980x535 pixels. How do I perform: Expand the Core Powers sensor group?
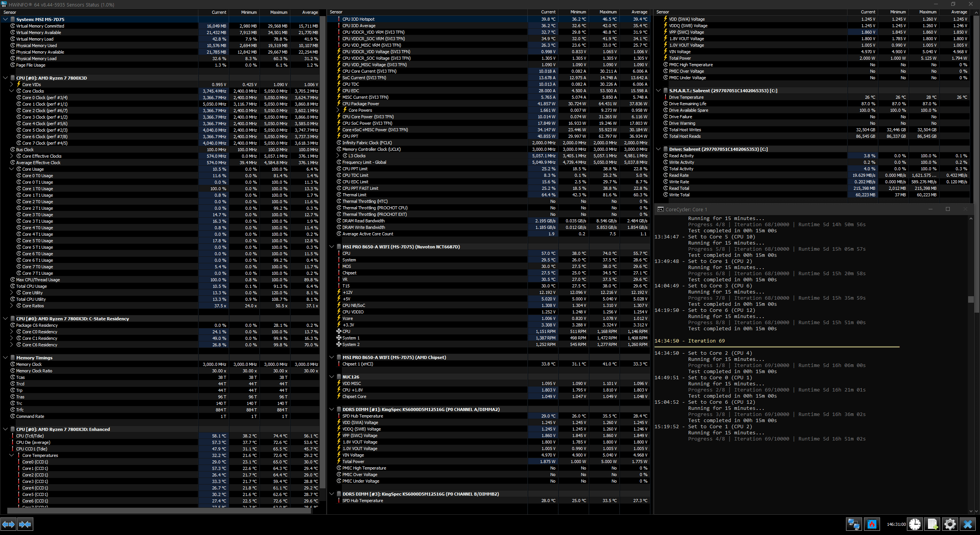338,110
